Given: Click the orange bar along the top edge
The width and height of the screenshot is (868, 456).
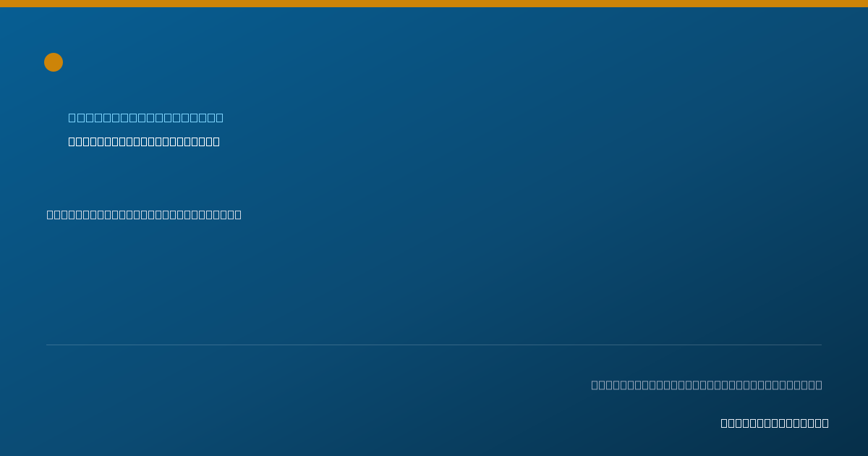Looking at the screenshot, I should (434, 4).
